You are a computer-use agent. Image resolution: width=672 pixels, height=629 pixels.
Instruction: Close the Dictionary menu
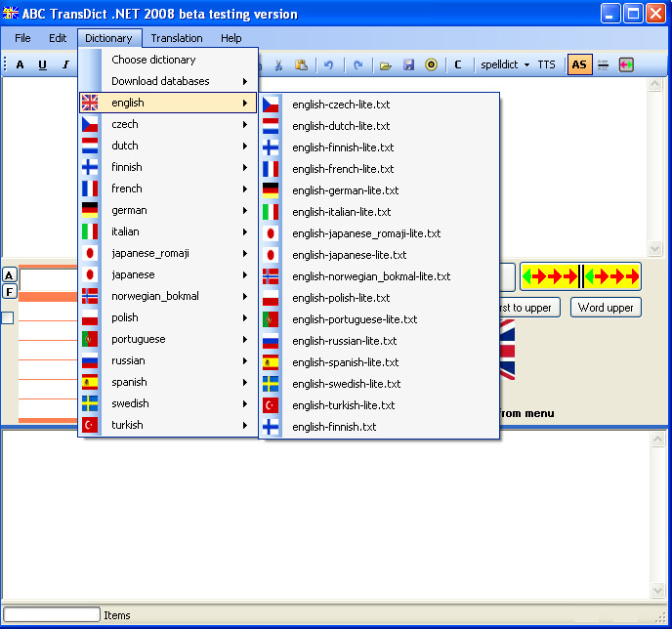(x=108, y=38)
